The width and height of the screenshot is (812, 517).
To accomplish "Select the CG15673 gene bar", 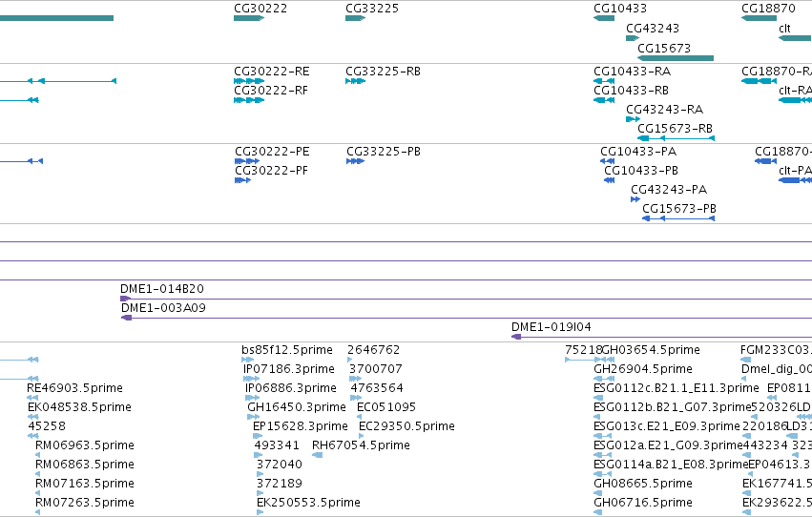I will coord(676,58).
